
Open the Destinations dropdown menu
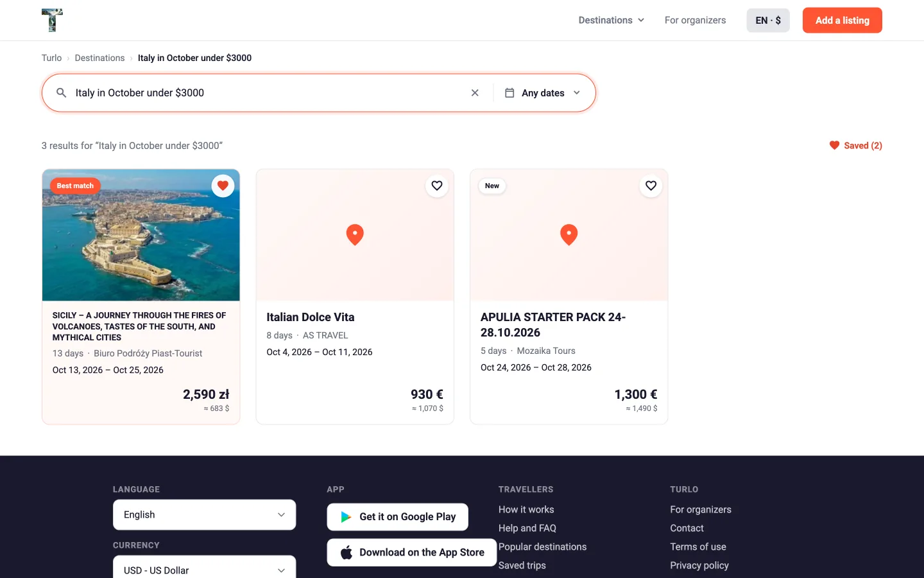point(611,20)
